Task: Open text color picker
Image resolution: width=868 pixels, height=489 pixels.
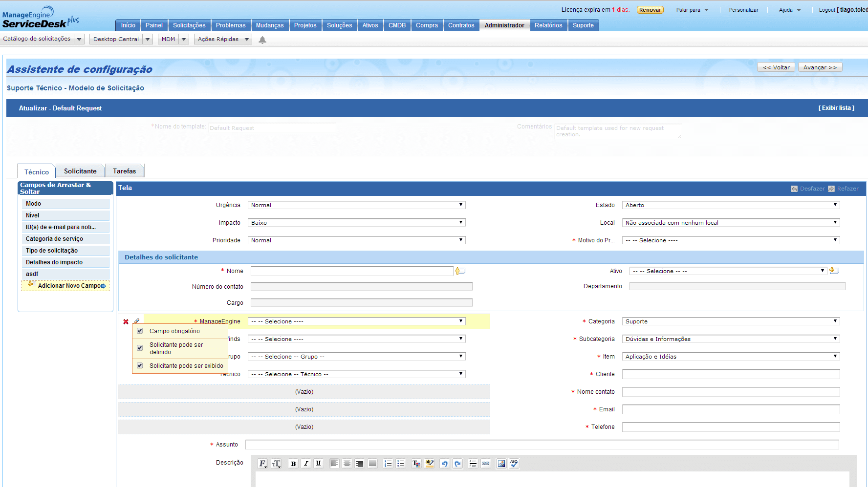Action: 416,464
